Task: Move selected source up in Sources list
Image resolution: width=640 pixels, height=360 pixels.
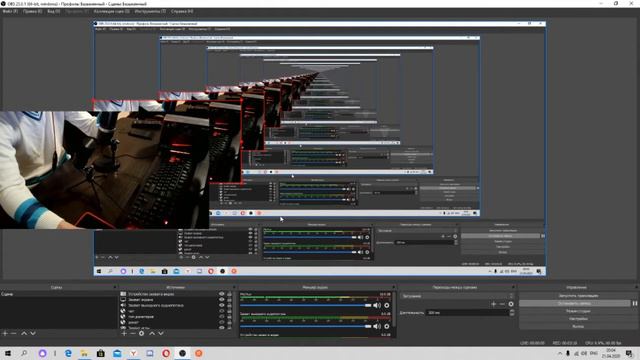Action: [x=152, y=333]
